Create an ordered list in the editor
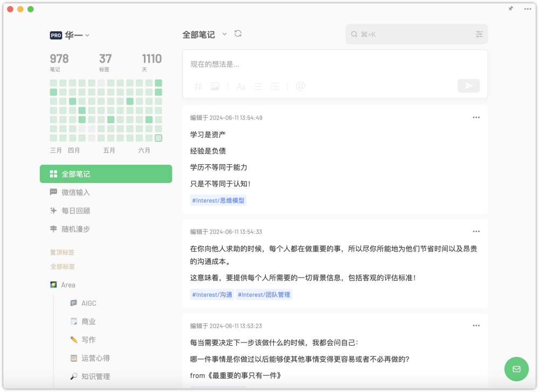539x392 pixels. (x=274, y=86)
